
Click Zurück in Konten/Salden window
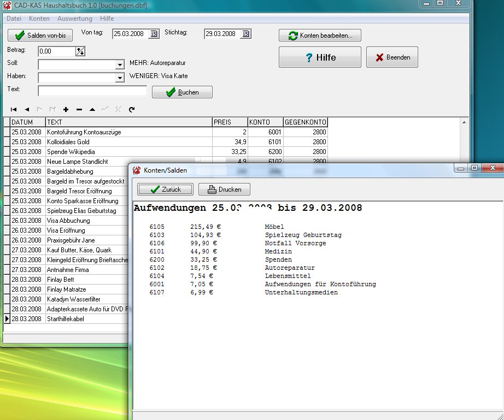(165, 190)
